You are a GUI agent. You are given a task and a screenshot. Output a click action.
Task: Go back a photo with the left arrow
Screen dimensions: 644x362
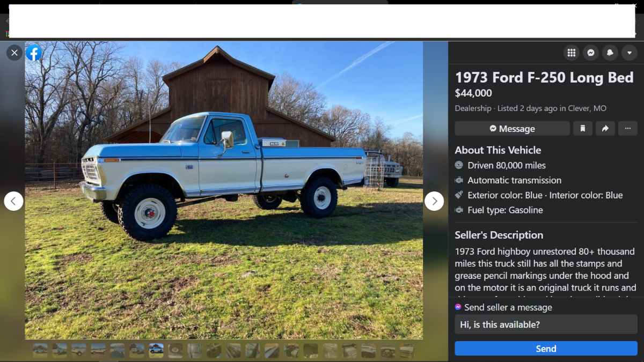click(x=13, y=201)
